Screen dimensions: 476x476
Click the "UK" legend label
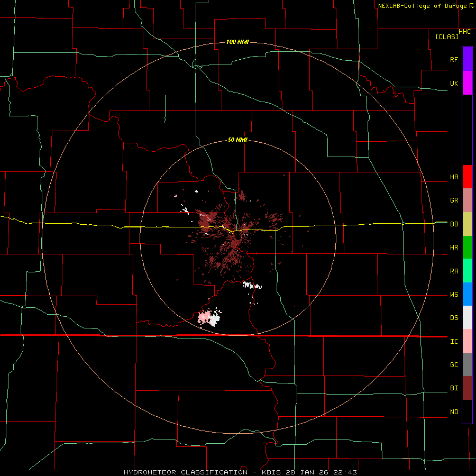point(454,83)
